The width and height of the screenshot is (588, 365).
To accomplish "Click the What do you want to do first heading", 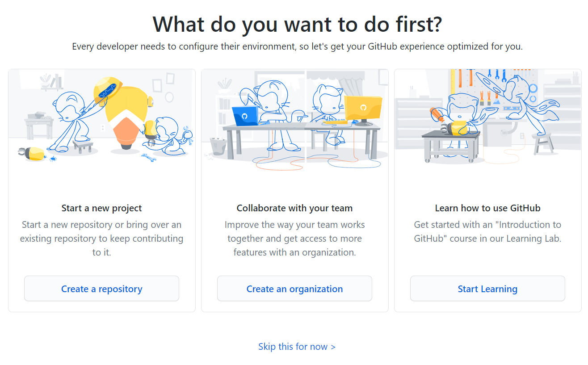I will [x=296, y=25].
